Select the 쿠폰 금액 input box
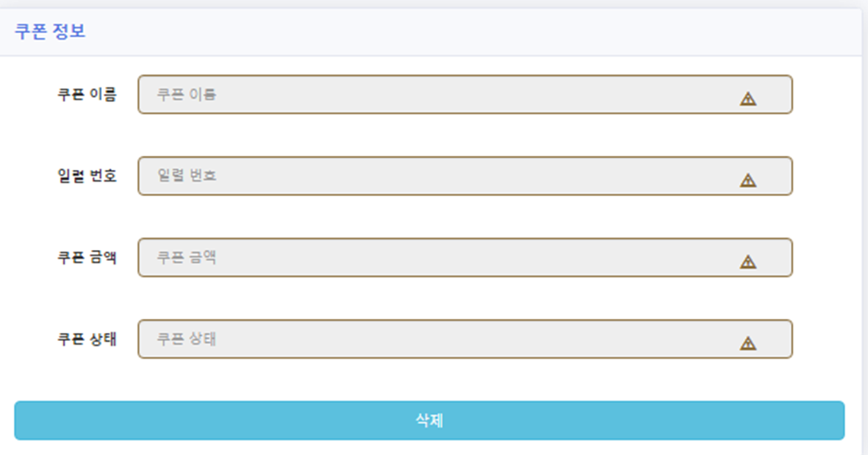The width and height of the screenshot is (868, 455). point(465,257)
